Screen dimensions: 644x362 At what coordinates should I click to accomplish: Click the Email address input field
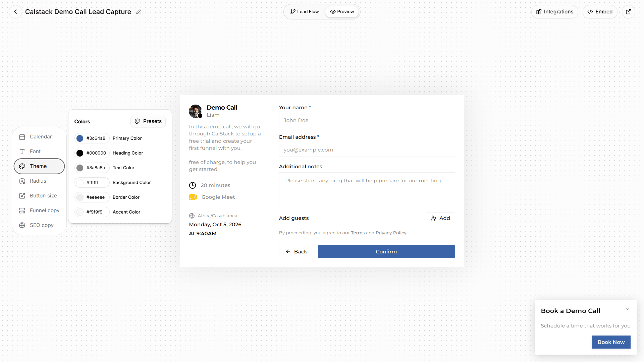(367, 150)
